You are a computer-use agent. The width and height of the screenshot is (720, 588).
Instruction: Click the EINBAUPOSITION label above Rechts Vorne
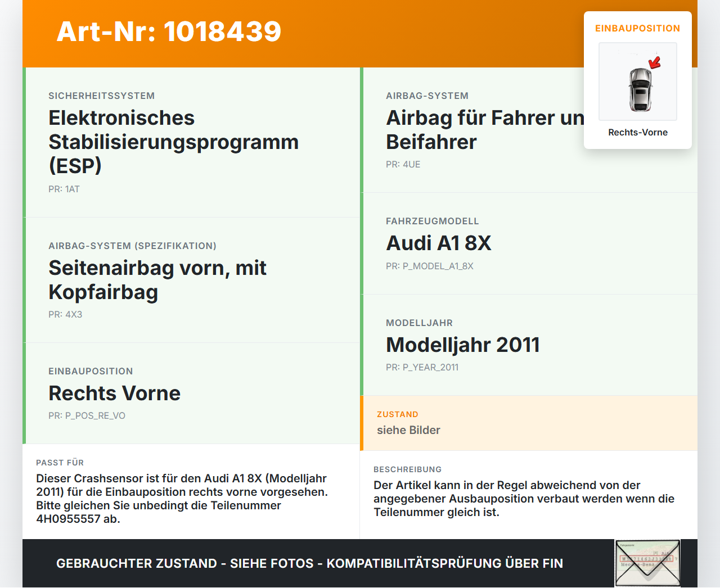[x=91, y=371]
